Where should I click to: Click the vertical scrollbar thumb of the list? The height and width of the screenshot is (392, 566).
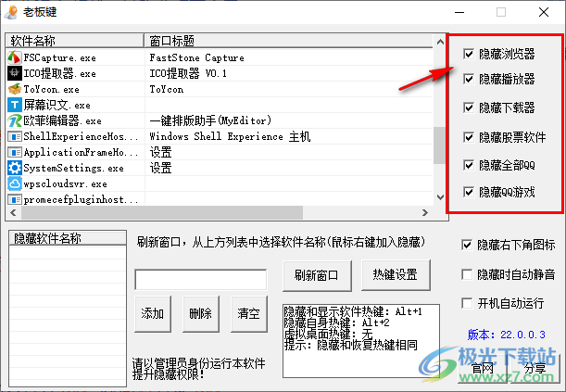(440, 145)
